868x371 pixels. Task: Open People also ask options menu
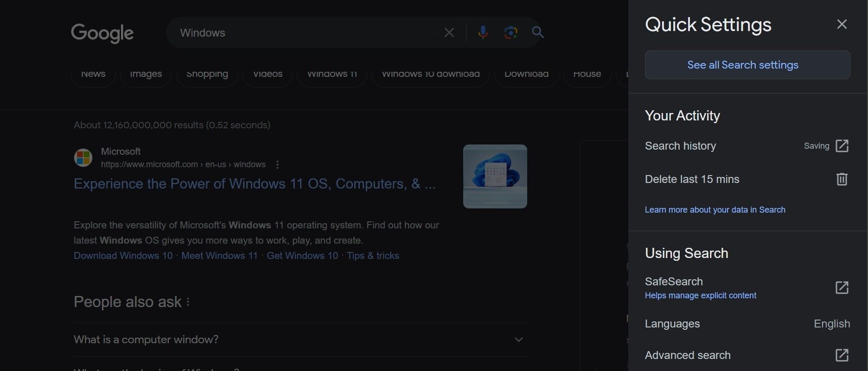pyautogui.click(x=188, y=302)
